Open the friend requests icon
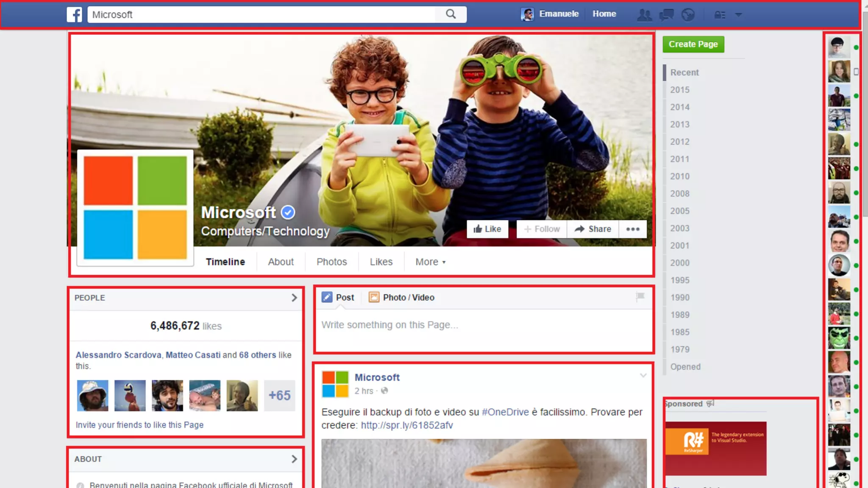This screenshot has width=868, height=488. click(644, 15)
